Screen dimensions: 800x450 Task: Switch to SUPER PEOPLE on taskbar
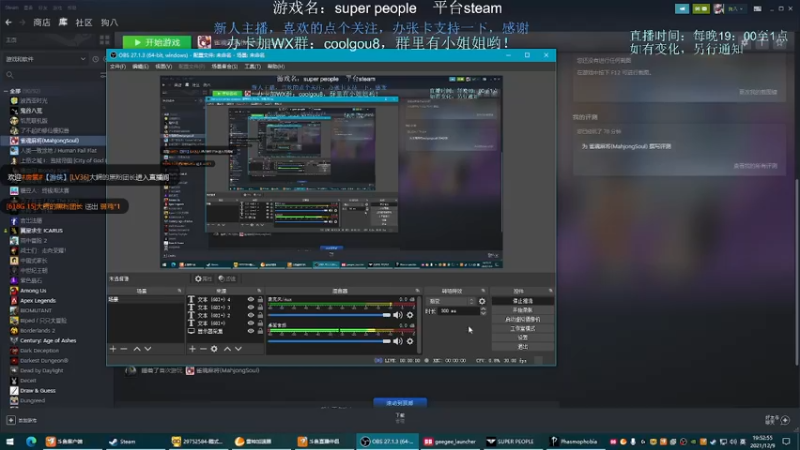[510, 441]
